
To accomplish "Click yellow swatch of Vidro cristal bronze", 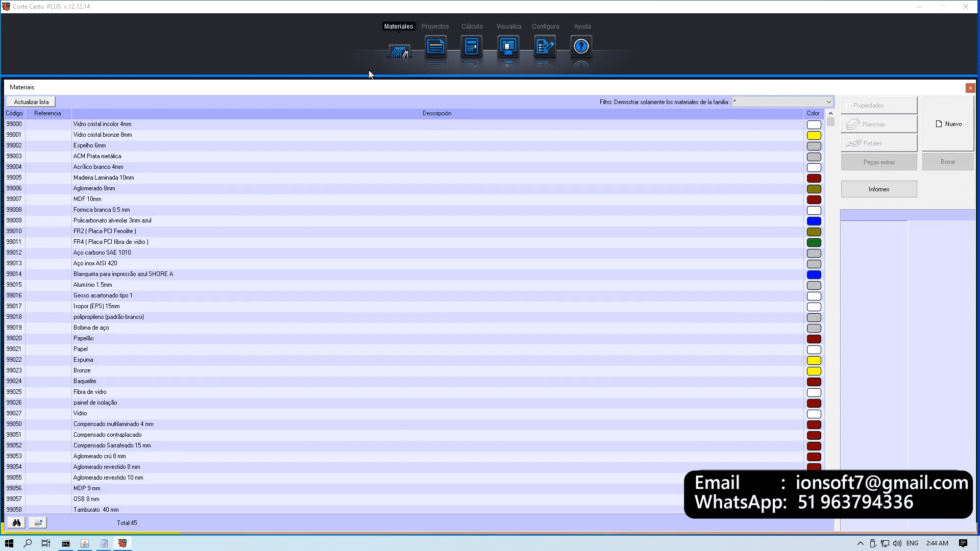I will click(814, 135).
